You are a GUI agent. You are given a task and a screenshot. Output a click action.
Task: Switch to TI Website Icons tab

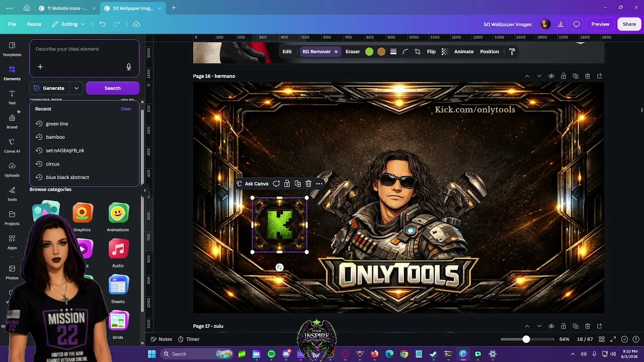67,8
